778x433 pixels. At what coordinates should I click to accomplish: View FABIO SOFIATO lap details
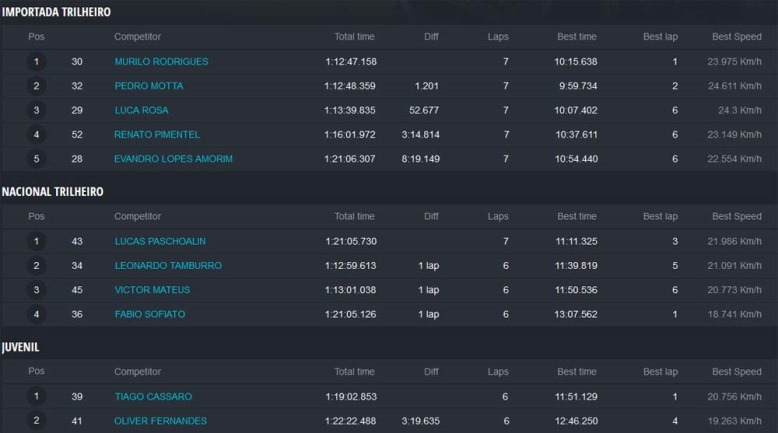(x=150, y=314)
